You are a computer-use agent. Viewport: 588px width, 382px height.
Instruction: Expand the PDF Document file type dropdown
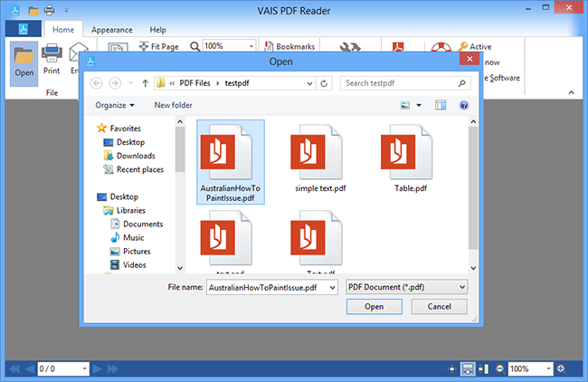[x=406, y=287]
